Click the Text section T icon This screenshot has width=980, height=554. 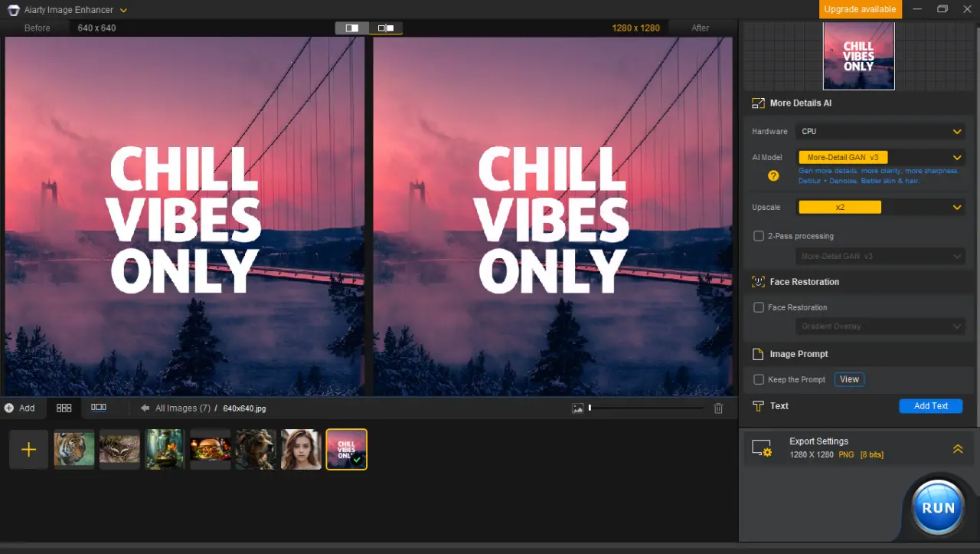click(x=758, y=406)
